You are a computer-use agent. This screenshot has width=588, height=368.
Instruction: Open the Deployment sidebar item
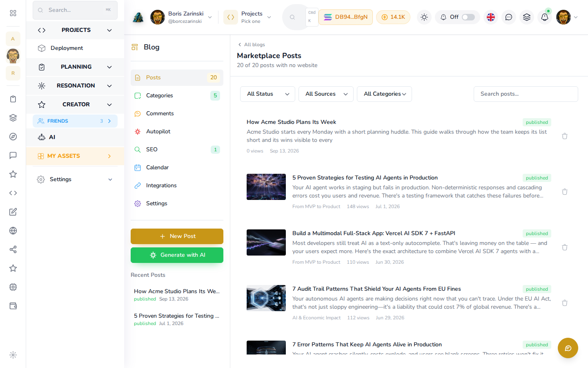pyautogui.click(x=75, y=48)
